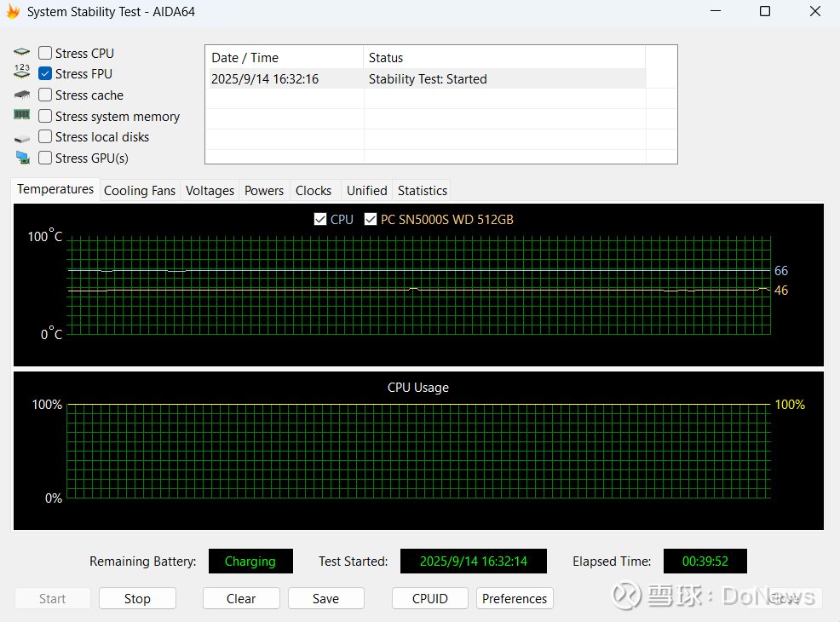
Task: Switch to the Cooling Fans tab
Action: pyautogui.click(x=140, y=191)
